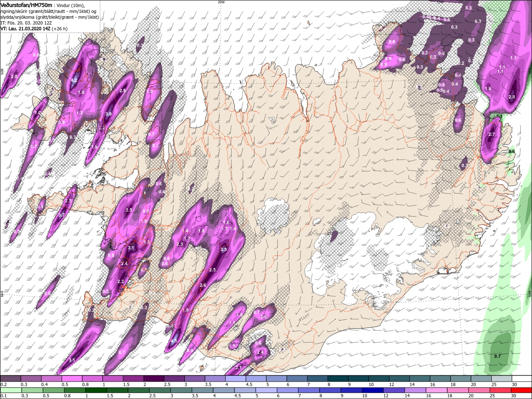
Task: Click the 3.5 value inside the map
Action: pos(224,249)
